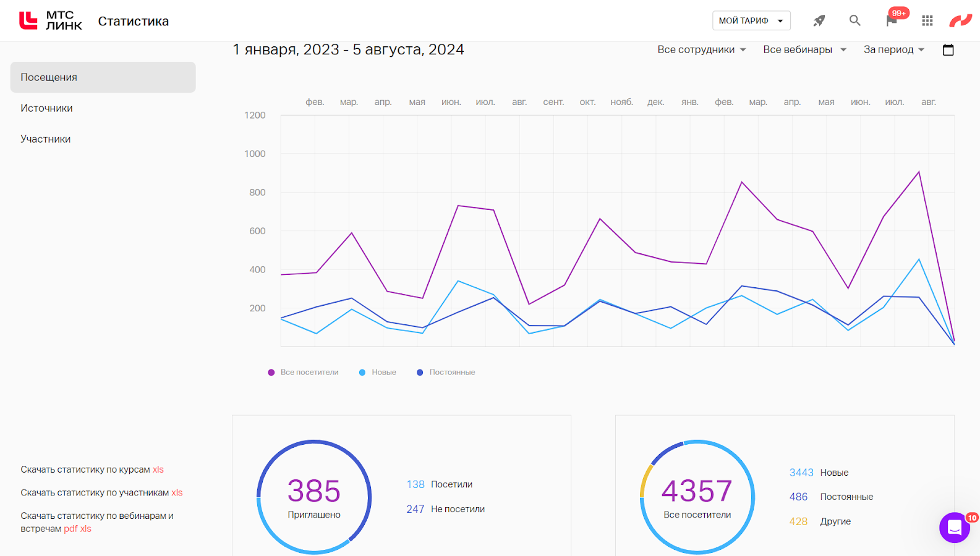Image resolution: width=980 pixels, height=556 pixels.
Task: Open search with the magnifier icon
Action: pos(855,20)
